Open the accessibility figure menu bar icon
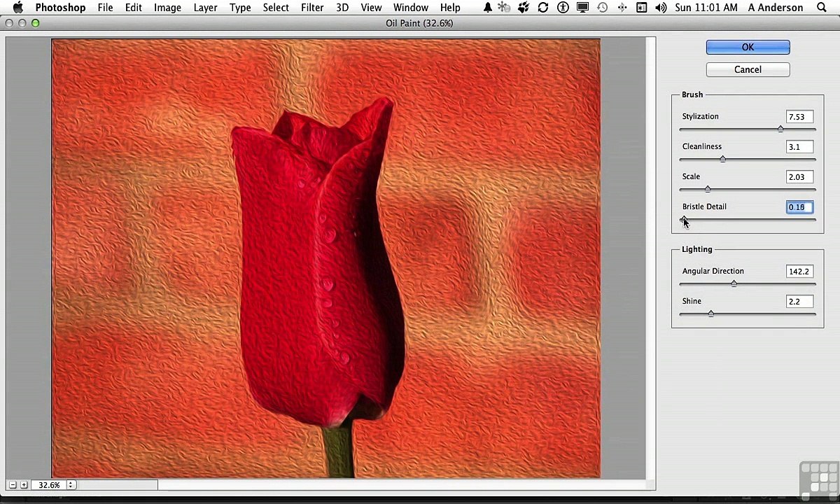 (x=563, y=8)
